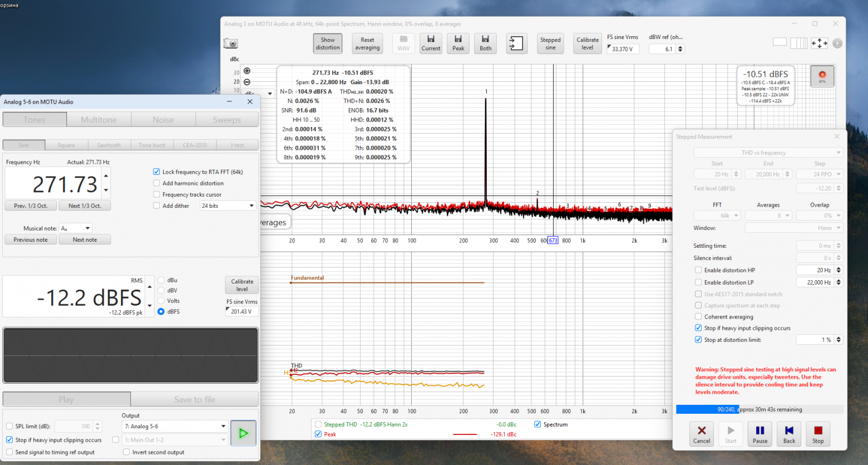Cancel the stepped measurement dialog
Image resolution: width=868 pixels, height=465 pixels.
(x=702, y=434)
